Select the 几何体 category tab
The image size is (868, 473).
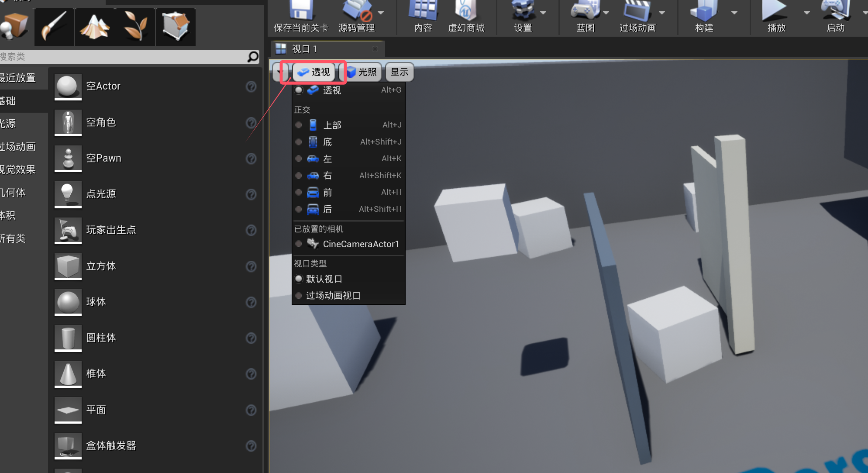coord(13,193)
